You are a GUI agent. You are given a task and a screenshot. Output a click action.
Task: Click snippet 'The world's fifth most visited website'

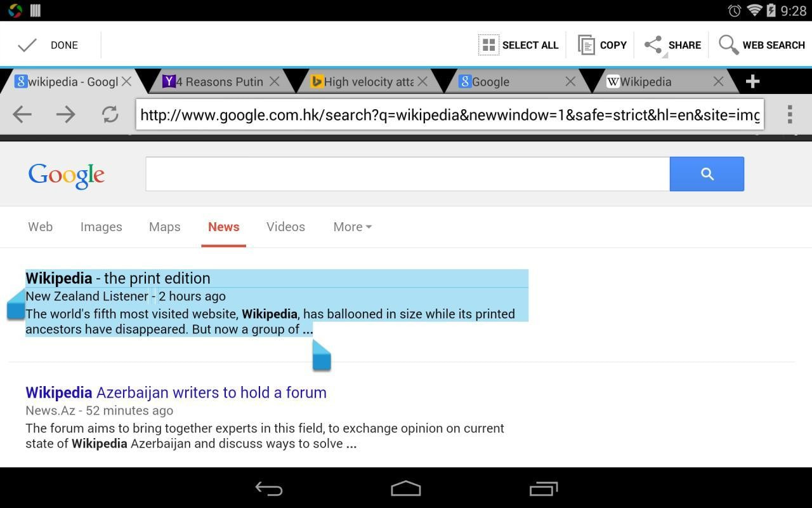(270, 321)
